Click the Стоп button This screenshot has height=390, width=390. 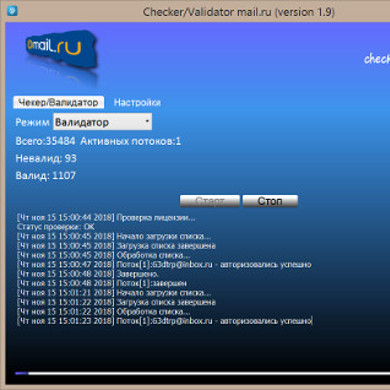pyautogui.click(x=270, y=201)
